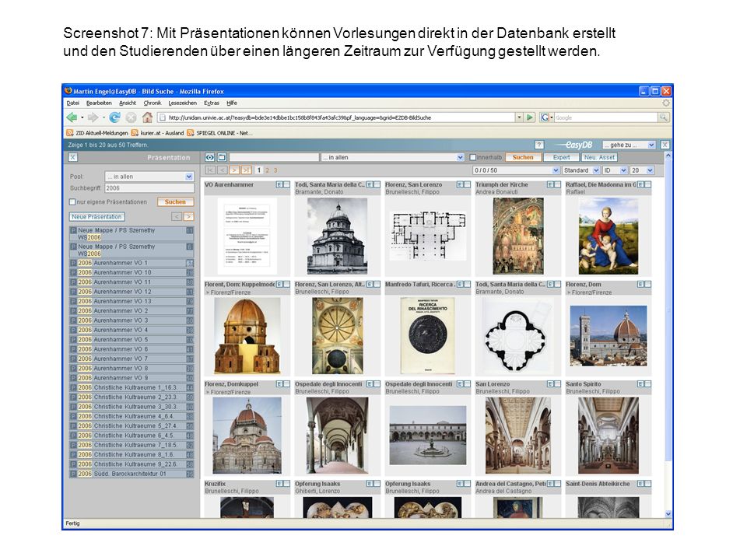
Task: Go to next results page arrow
Action: (234, 170)
